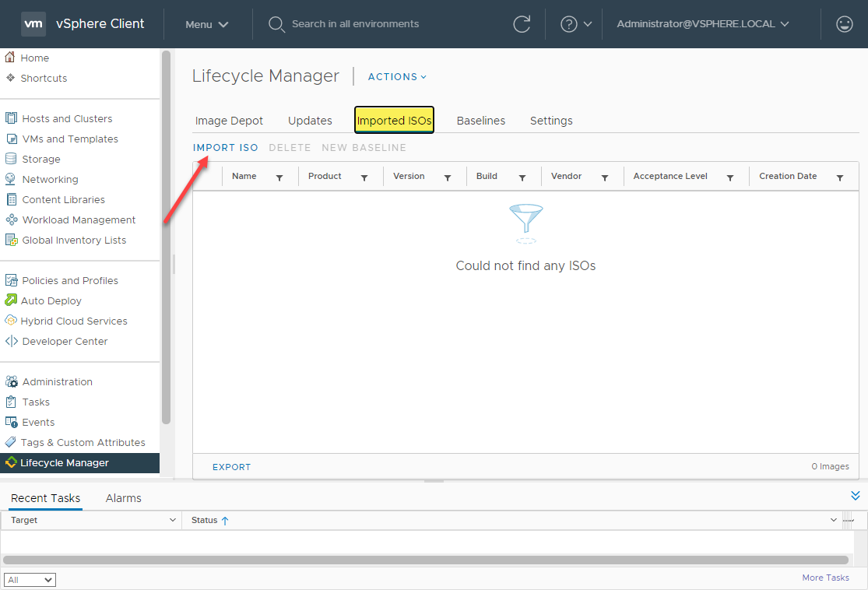868x590 pixels.
Task: Open the Status column dropdown arrow
Action: coord(833,520)
